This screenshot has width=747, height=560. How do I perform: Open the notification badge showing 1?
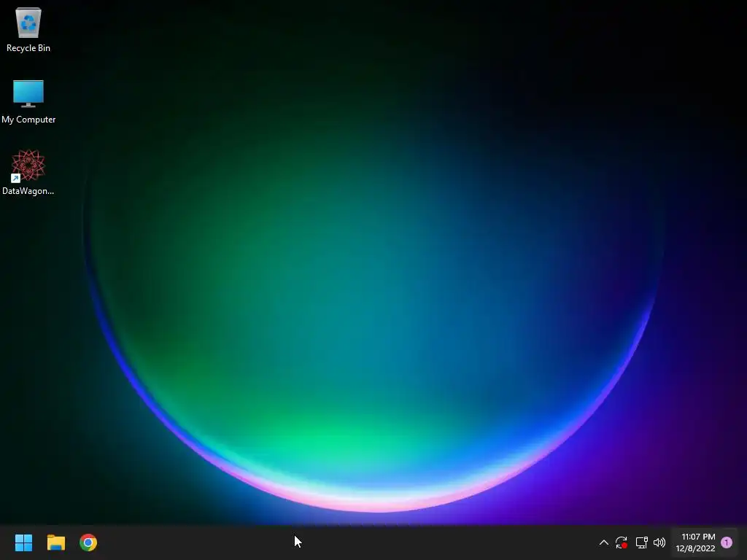click(727, 542)
